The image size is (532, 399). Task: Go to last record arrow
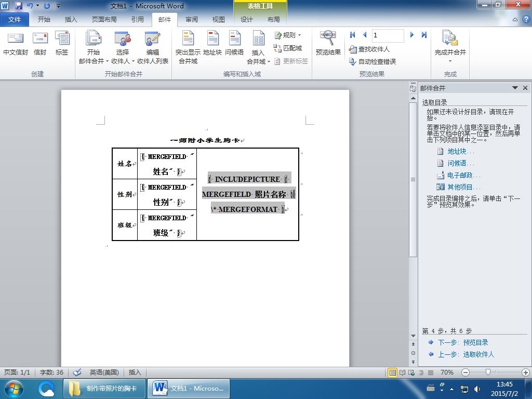(x=424, y=35)
